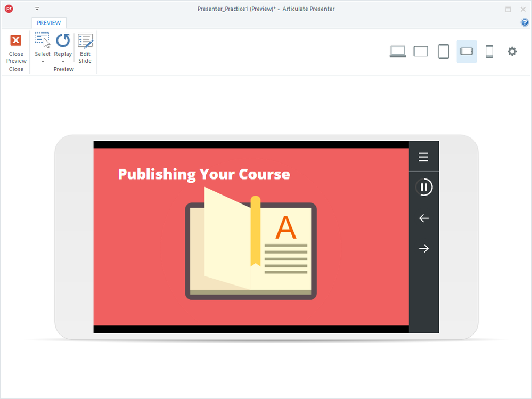Image resolution: width=532 pixels, height=399 pixels.
Task: Maximize the Presenter window
Action: 508,9
